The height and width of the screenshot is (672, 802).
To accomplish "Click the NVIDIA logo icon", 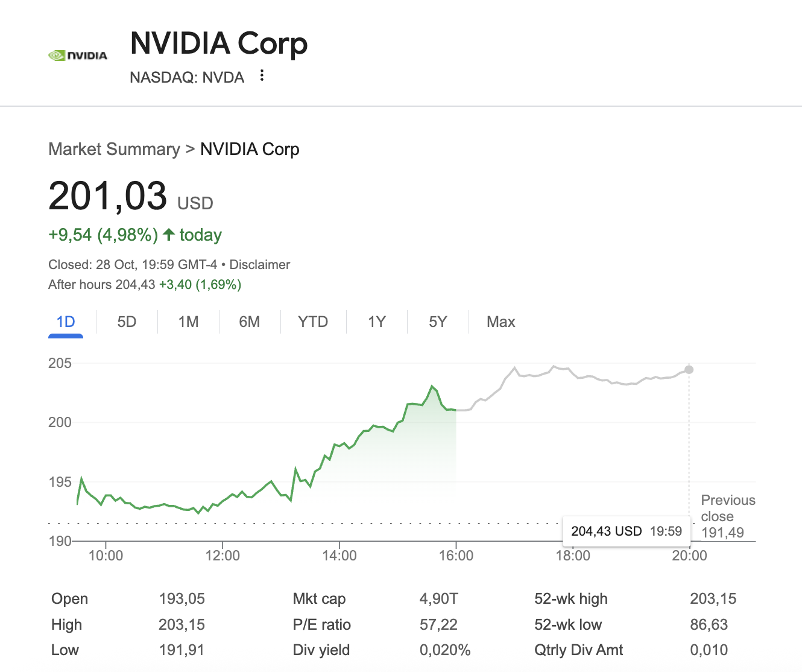I will (77, 55).
